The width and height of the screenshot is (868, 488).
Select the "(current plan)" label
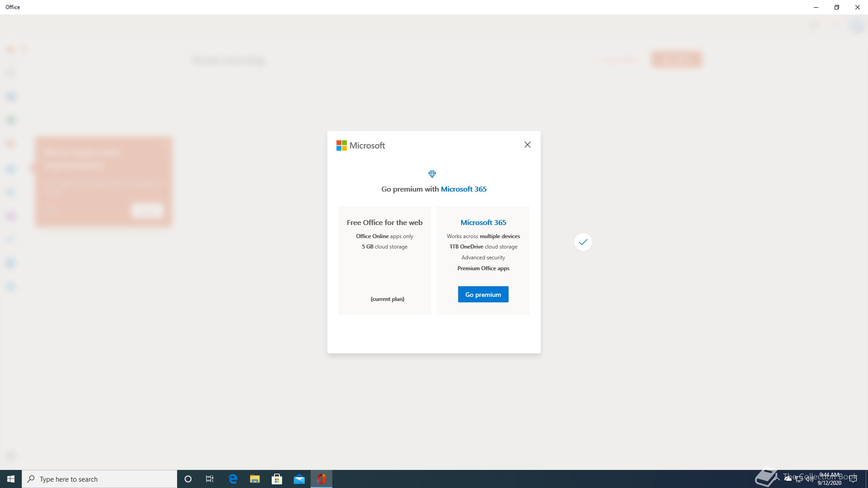click(387, 299)
